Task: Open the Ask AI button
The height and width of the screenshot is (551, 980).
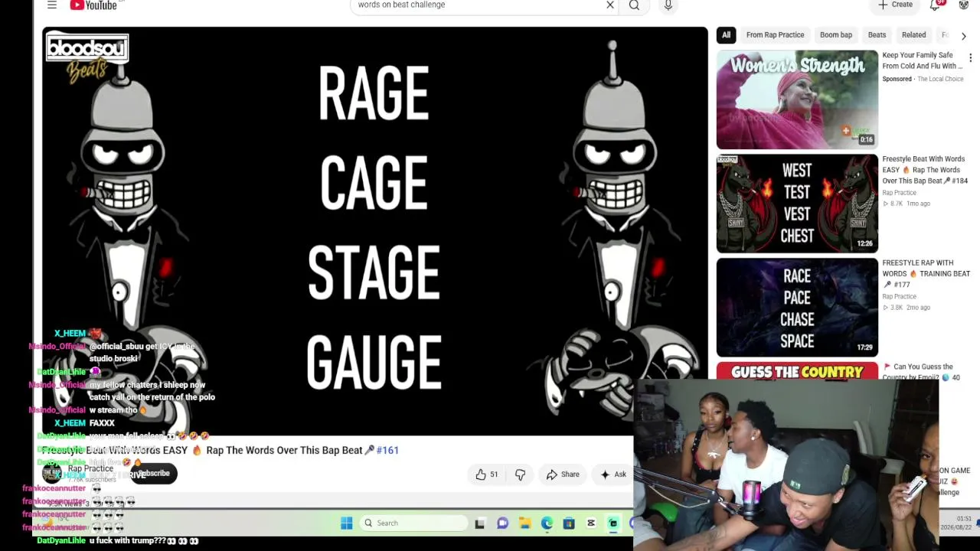Action: tap(613, 474)
